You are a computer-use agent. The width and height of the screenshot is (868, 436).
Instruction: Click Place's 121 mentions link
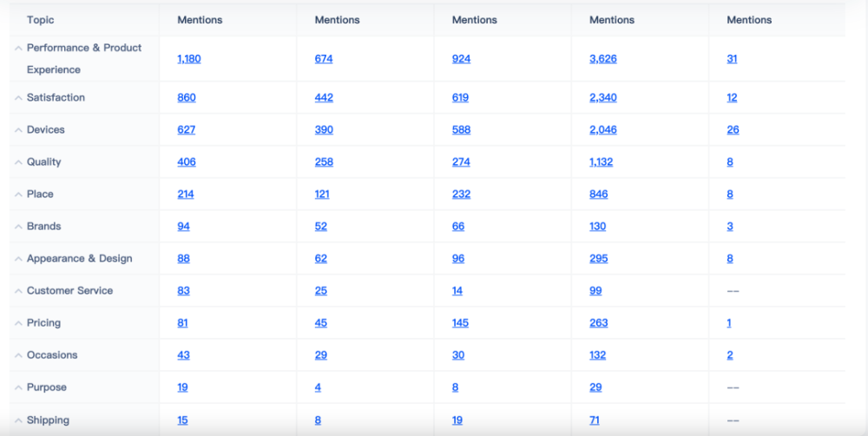tap(322, 194)
